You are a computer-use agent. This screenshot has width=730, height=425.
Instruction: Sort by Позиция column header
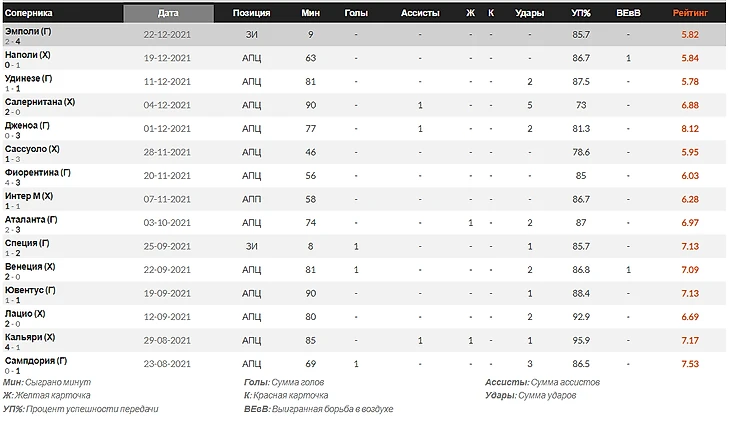pyautogui.click(x=251, y=13)
